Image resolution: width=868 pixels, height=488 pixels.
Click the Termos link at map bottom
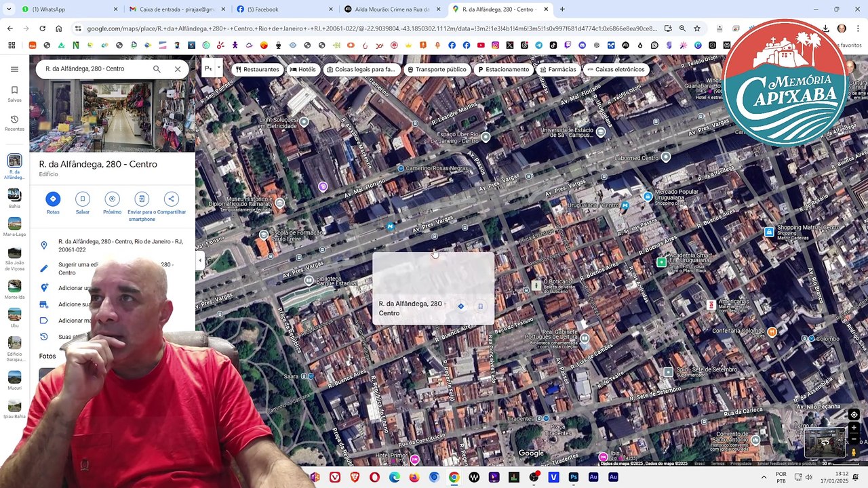coord(717,464)
